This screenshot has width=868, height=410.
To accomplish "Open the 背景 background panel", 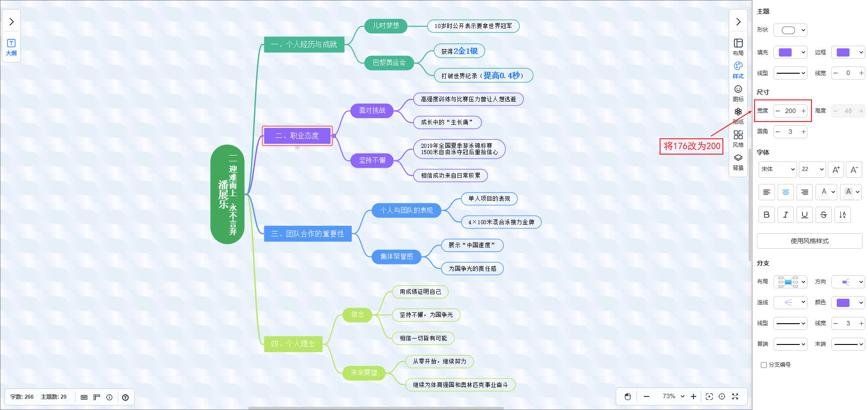I will click(x=738, y=162).
